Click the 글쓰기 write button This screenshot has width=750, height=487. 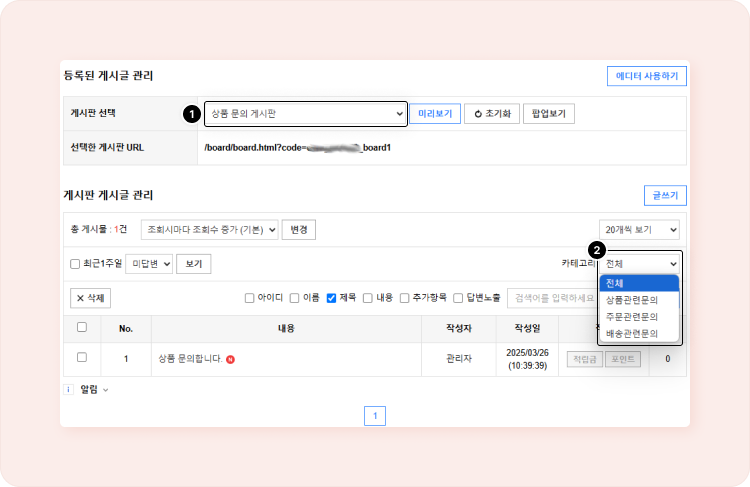point(665,195)
